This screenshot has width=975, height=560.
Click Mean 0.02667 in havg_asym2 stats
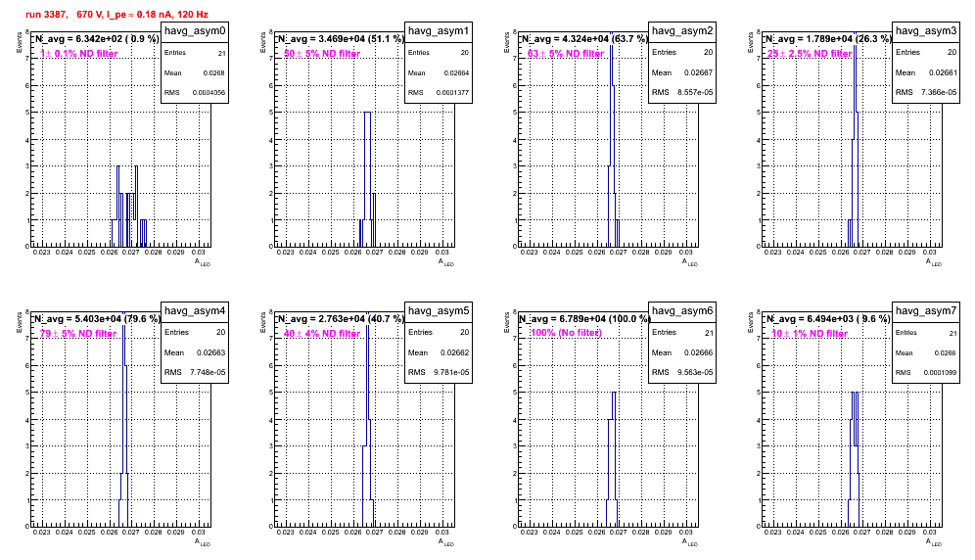click(682, 72)
